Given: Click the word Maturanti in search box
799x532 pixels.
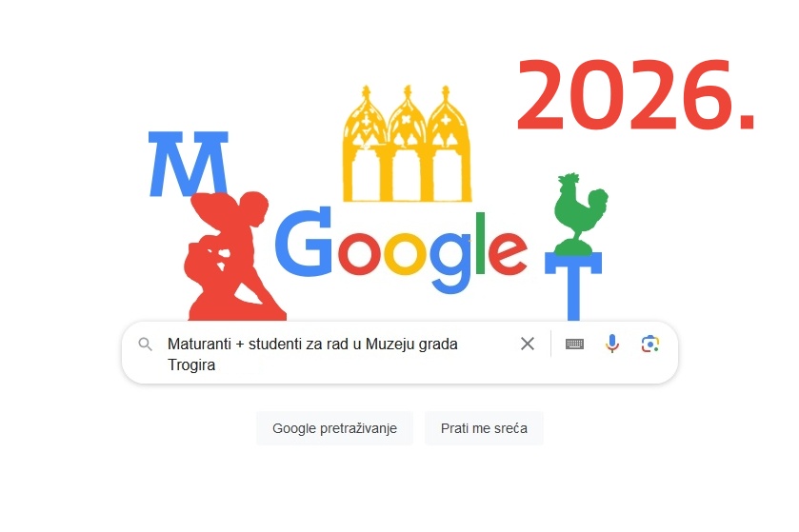Looking at the screenshot, I should coord(199,345).
